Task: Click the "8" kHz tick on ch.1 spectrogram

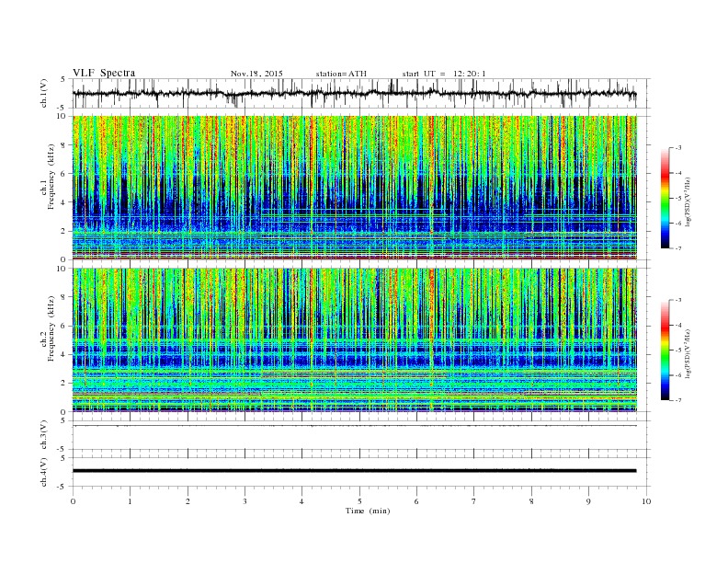Action: click(x=64, y=145)
